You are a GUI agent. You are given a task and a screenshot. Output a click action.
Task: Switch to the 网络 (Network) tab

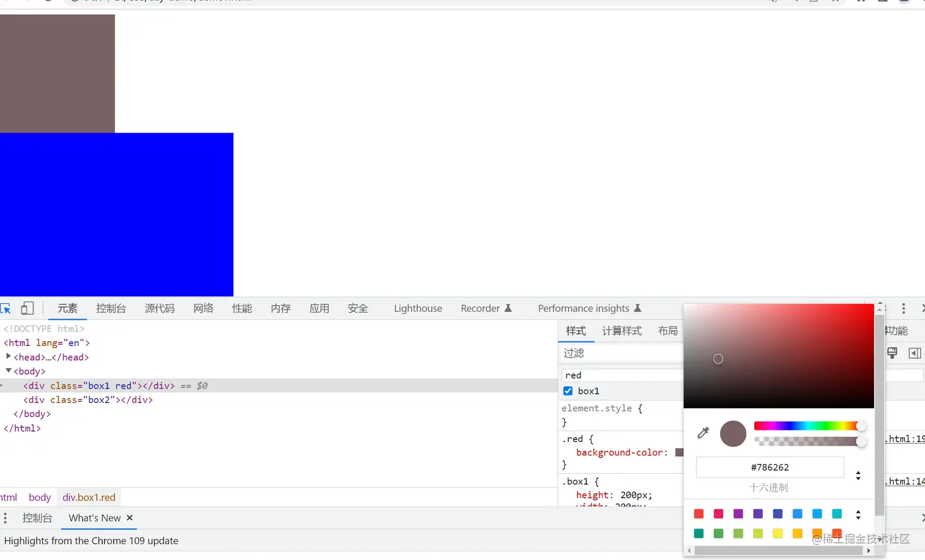[x=203, y=309]
